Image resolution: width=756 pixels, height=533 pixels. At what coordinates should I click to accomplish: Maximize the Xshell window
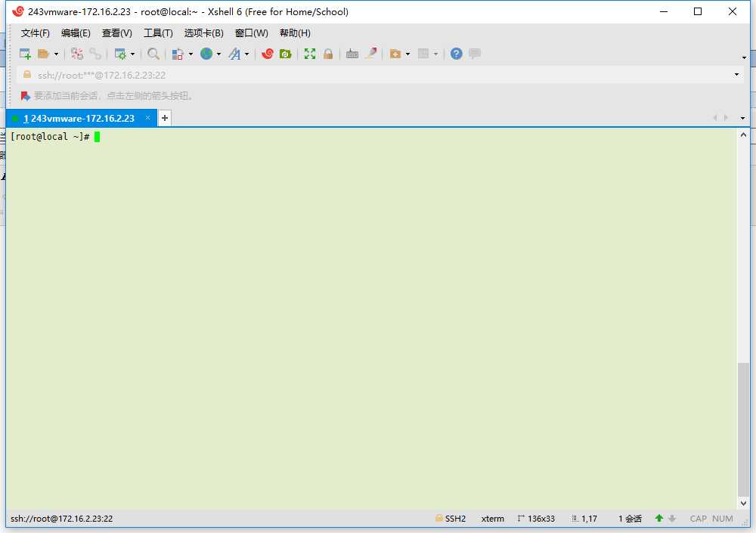click(x=698, y=11)
